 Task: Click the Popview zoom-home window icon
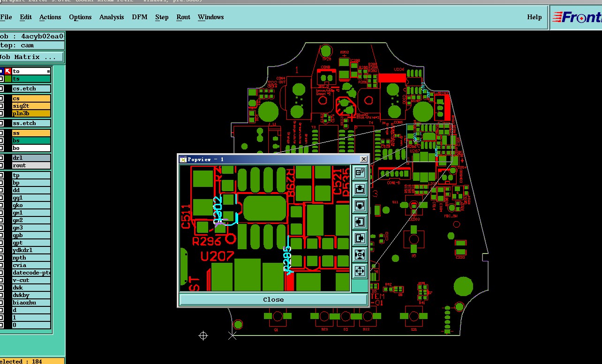tap(360, 172)
